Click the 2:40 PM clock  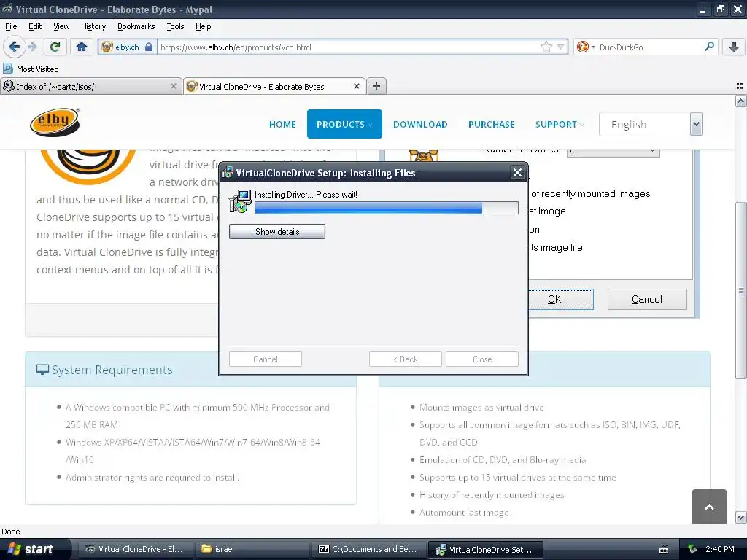tap(719, 549)
